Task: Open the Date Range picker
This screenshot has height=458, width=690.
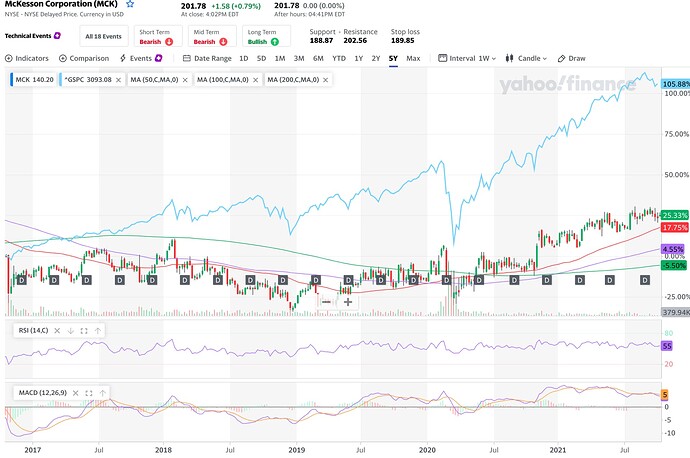Action: coord(207,58)
